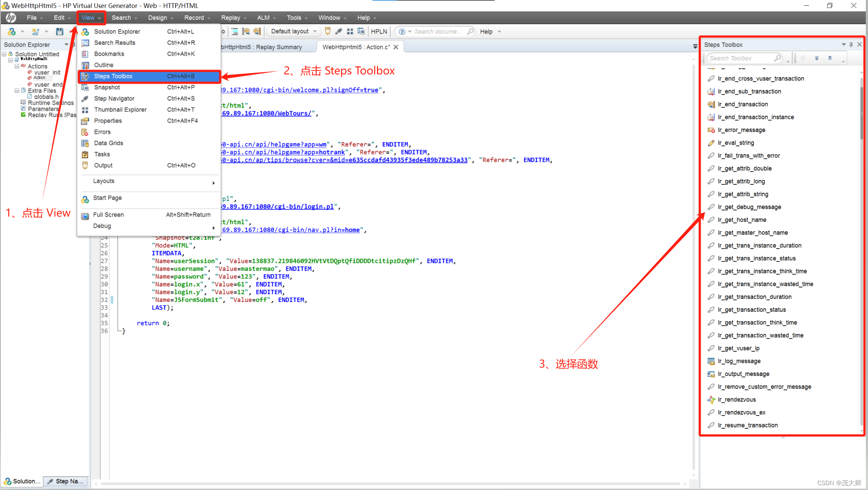Collapse all functions with the double-up chevron icon
Image resolution: width=868 pixels, height=490 pixels.
[x=830, y=58]
